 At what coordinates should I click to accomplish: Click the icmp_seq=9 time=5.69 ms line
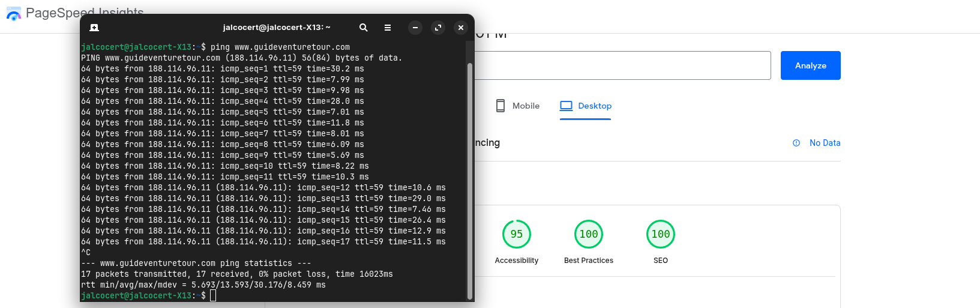pos(223,155)
